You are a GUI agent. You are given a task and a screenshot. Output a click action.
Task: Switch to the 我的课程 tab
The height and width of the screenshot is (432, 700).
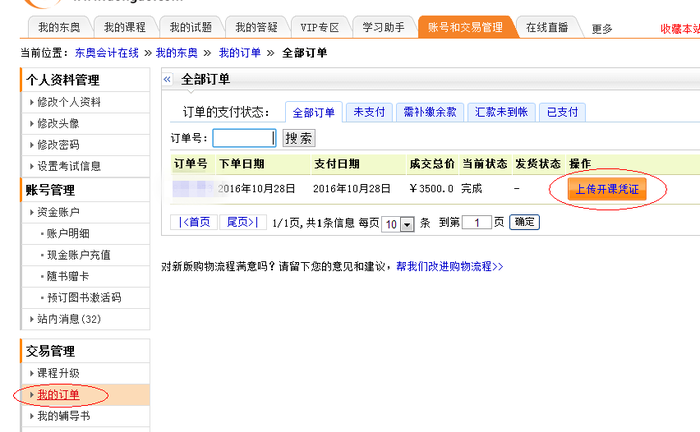click(x=125, y=28)
